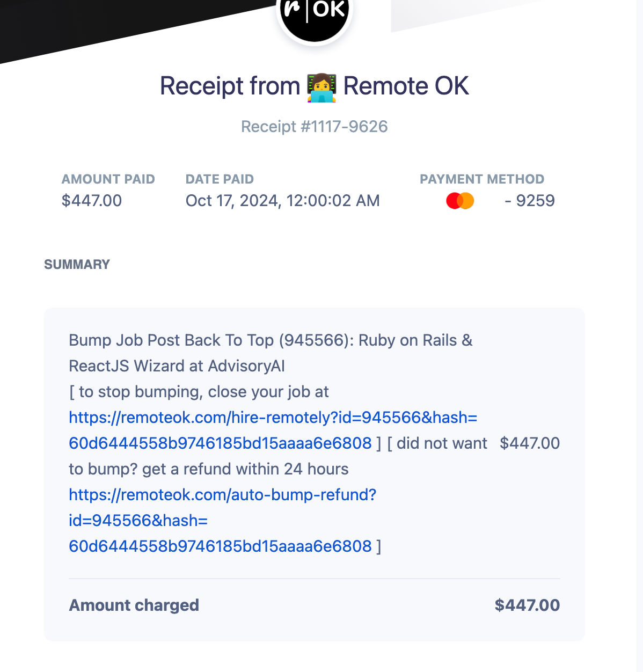The width and height of the screenshot is (643, 672).
Task: Click the PAYMENT METHOD label
Action: click(x=481, y=179)
